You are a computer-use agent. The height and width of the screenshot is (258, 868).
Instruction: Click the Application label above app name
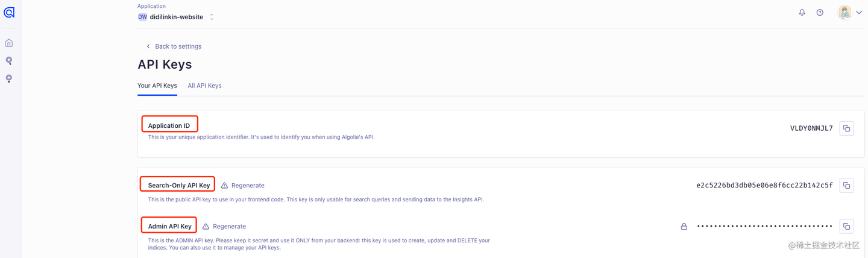pyautogui.click(x=151, y=6)
